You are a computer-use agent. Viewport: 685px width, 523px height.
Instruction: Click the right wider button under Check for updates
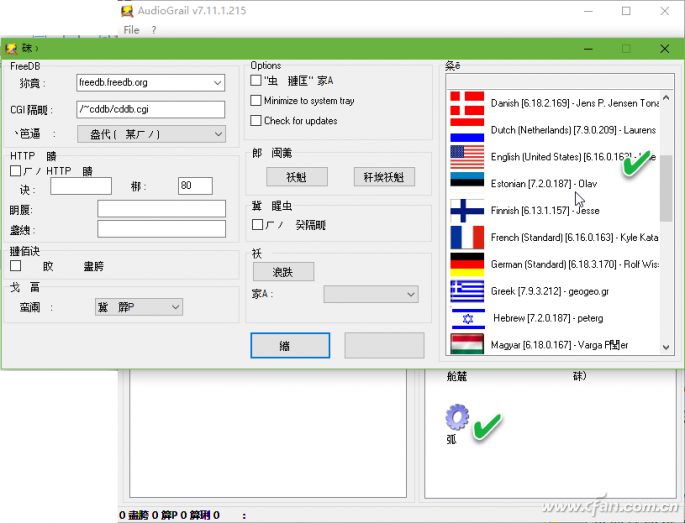coord(384,177)
